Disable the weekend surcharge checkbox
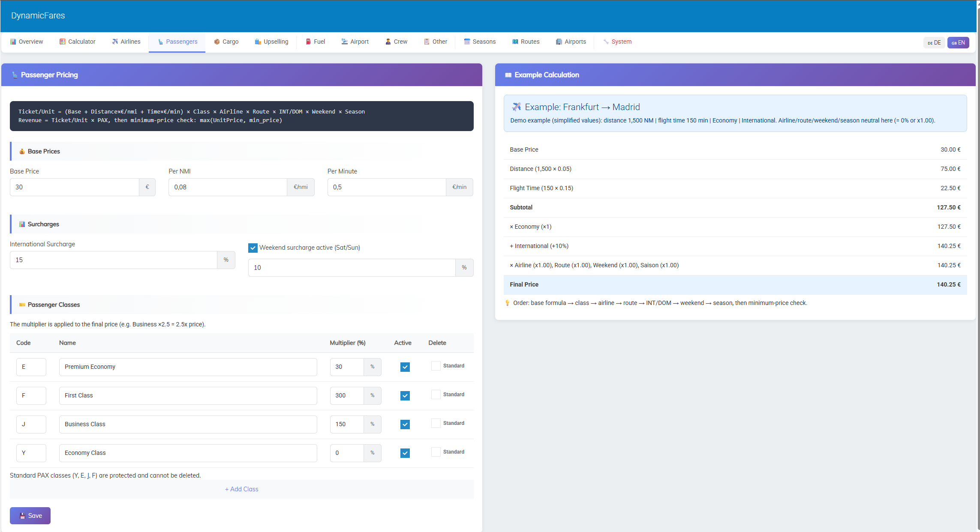The height and width of the screenshot is (532, 980). click(253, 248)
